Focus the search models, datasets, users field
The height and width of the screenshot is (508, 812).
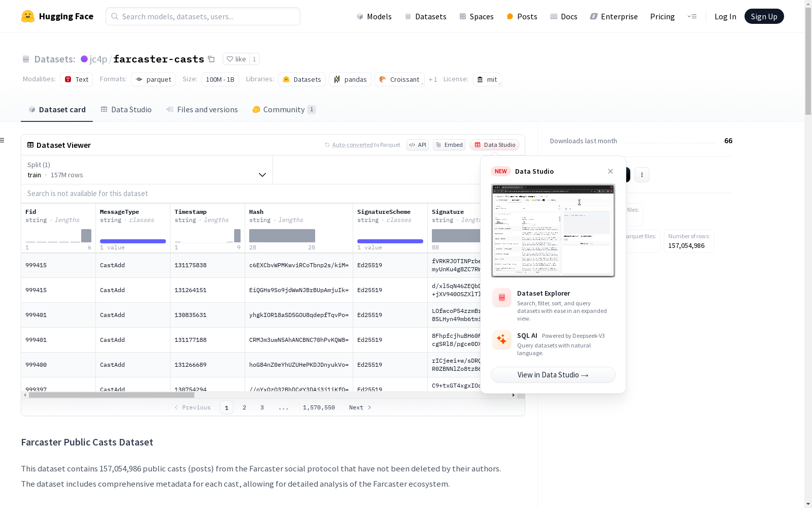pyautogui.click(x=203, y=16)
